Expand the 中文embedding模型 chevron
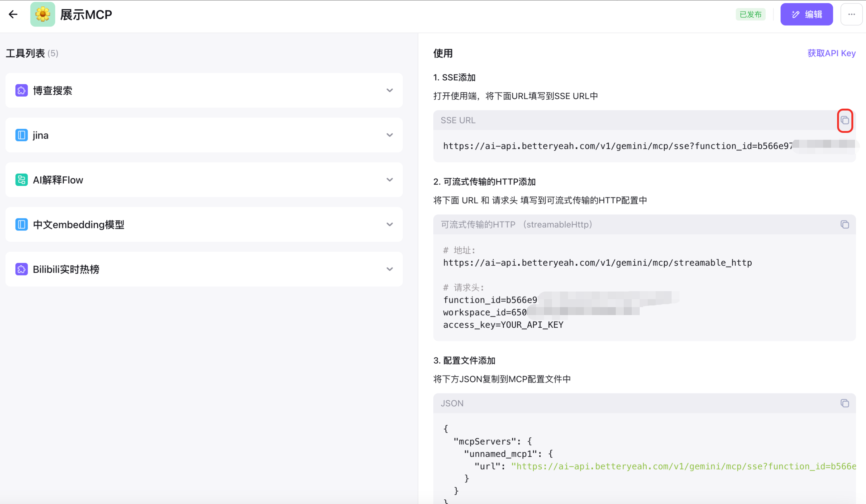Viewport: 866px width, 504px height. click(x=389, y=224)
